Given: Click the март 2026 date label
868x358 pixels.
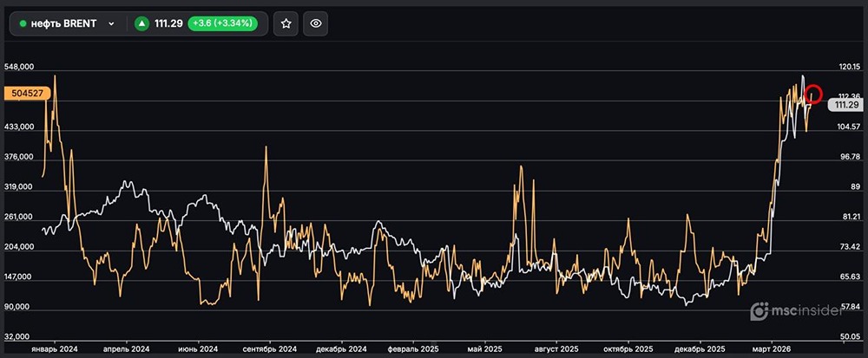Looking at the screenshot, I should pyautogui.click(x=771, y=348).
